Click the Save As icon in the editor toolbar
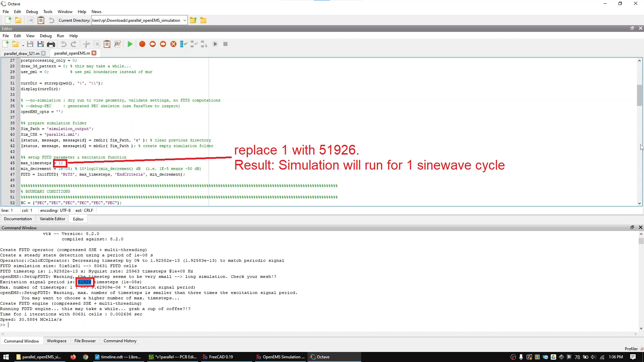The height and width of the screenshot is (362, 644). coord(41,44)
